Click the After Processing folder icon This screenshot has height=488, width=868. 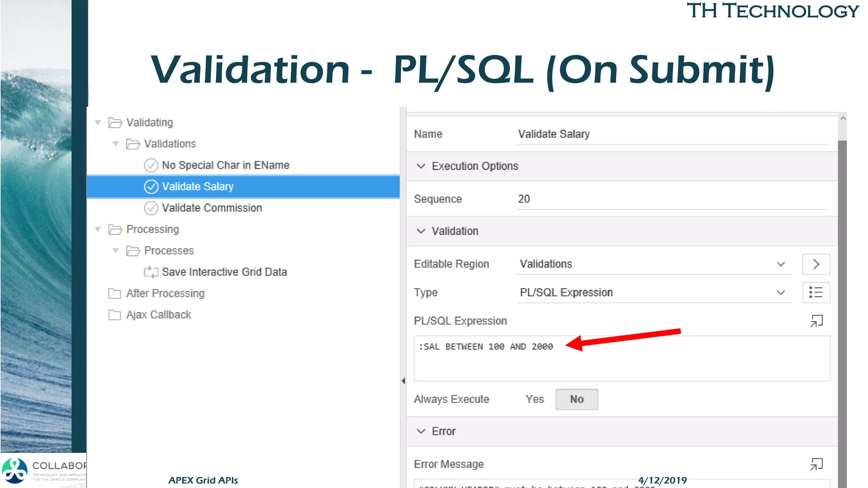point(114,293)
